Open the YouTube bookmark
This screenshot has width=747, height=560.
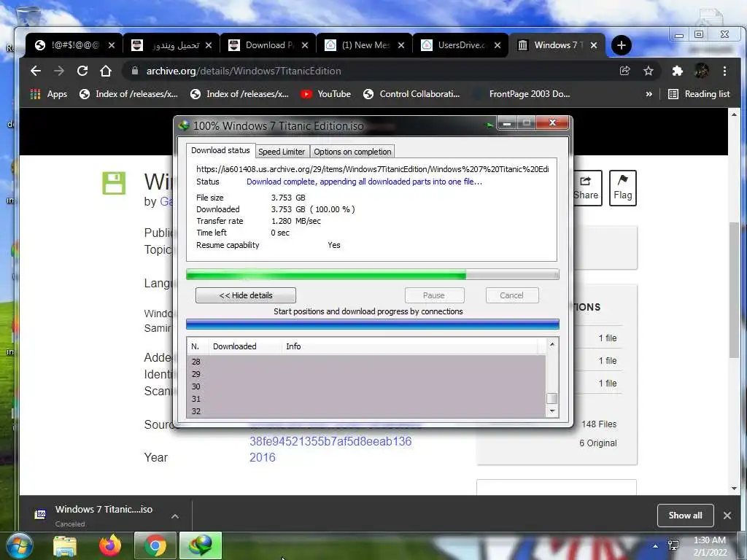[326, 94]
